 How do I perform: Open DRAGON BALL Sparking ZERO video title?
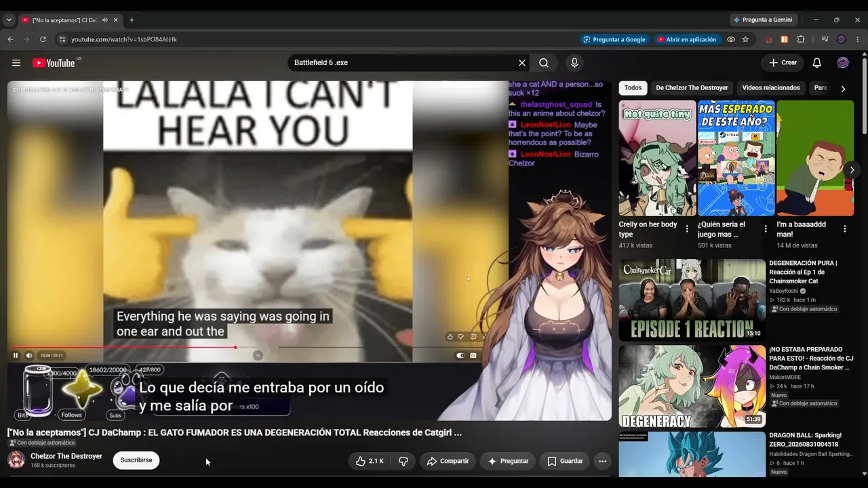click(x=805, y=440)
